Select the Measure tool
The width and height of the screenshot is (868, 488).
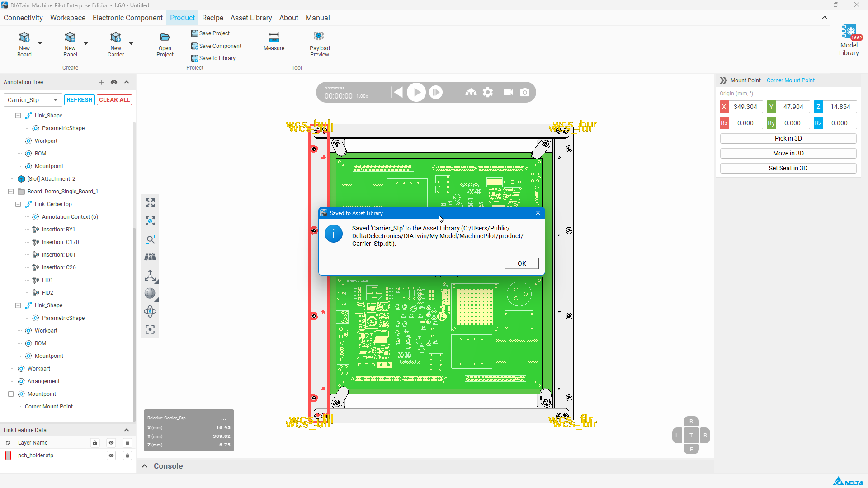coord(274,41)
